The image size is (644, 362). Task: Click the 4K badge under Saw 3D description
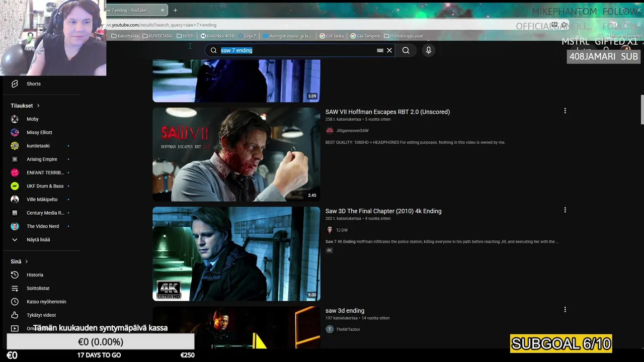tap(329, 250)
